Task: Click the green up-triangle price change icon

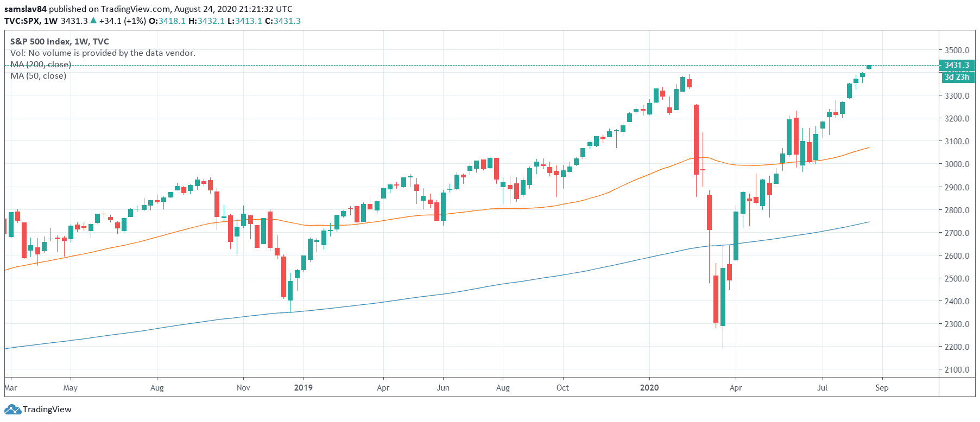Action: point(93,21)
